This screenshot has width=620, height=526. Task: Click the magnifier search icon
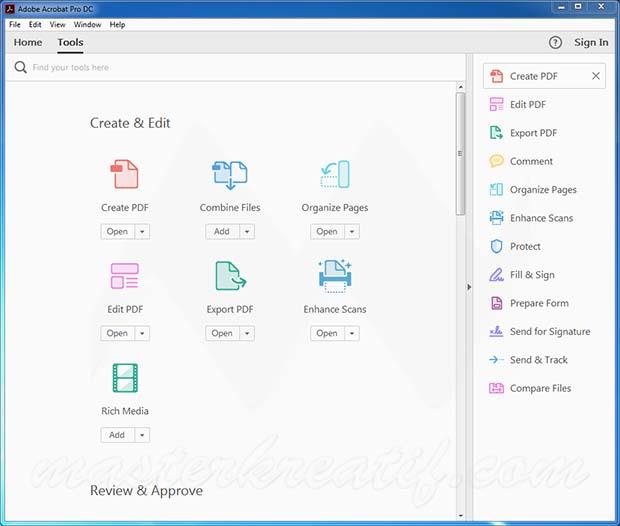(21, 67)
